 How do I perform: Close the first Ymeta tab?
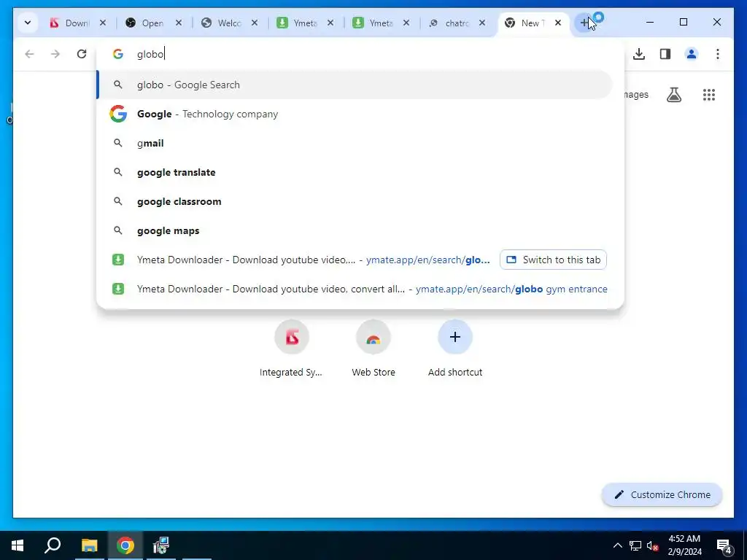point(330,23)
